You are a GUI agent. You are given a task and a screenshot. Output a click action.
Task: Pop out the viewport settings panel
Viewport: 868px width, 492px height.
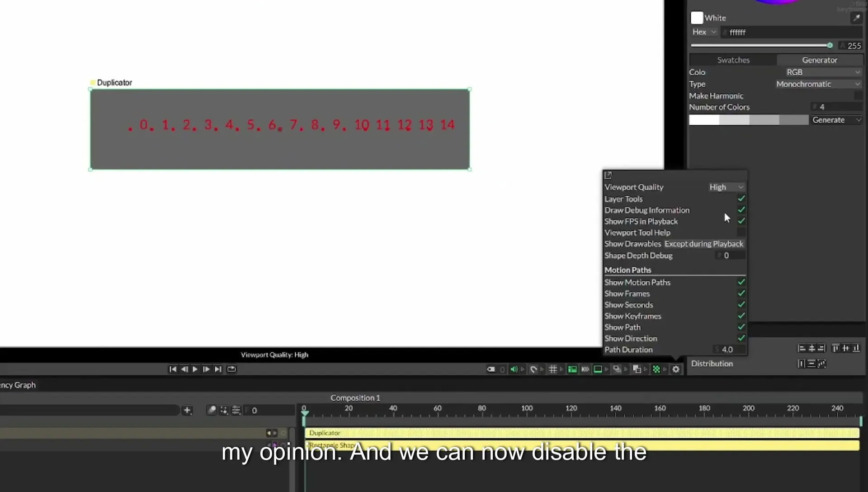608,175
